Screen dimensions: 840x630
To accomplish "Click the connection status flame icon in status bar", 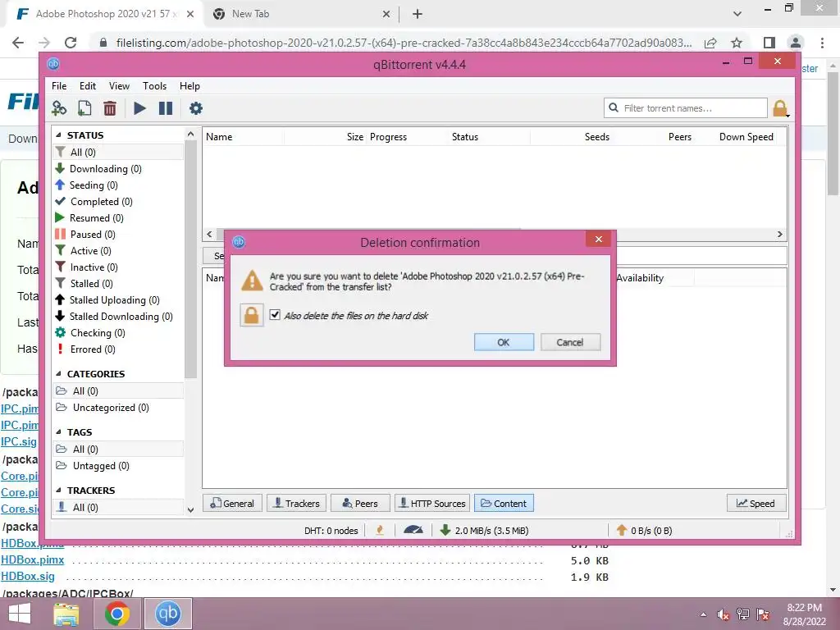I will pyautogui.click(x=380, y=531).
